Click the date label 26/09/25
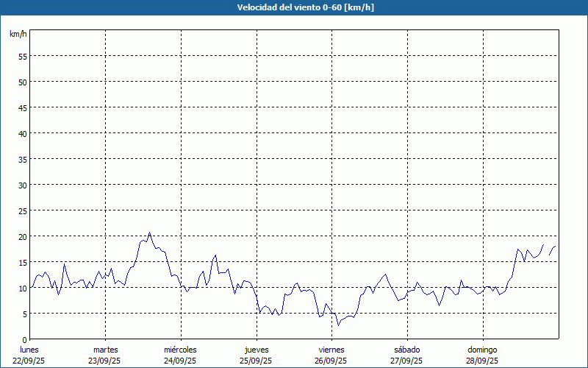This screenshot has height=368, width=588. point(331,361)
